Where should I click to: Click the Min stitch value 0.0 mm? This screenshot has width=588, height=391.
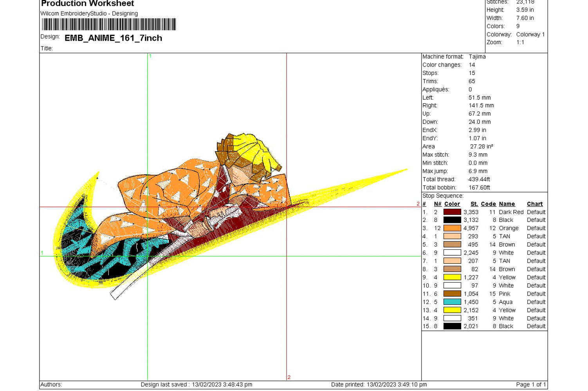478,163
